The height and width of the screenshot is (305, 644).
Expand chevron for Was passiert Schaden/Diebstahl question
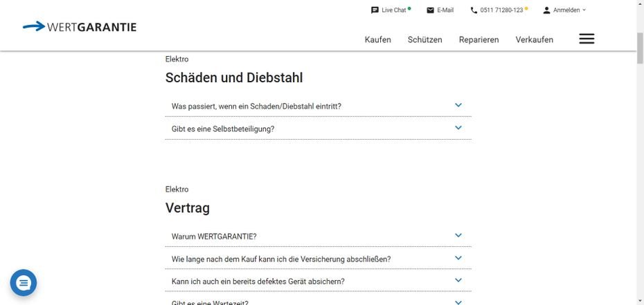tap(458, 105)
